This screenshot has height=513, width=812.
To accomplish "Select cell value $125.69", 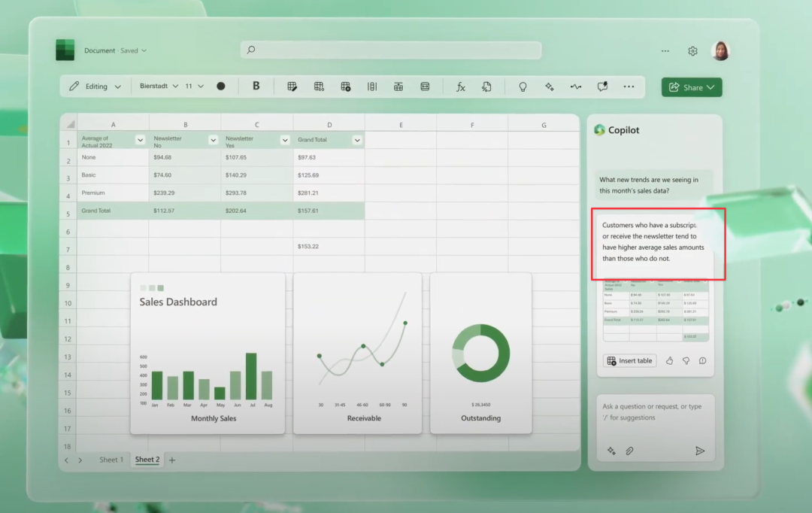I will tap(329, 175).
